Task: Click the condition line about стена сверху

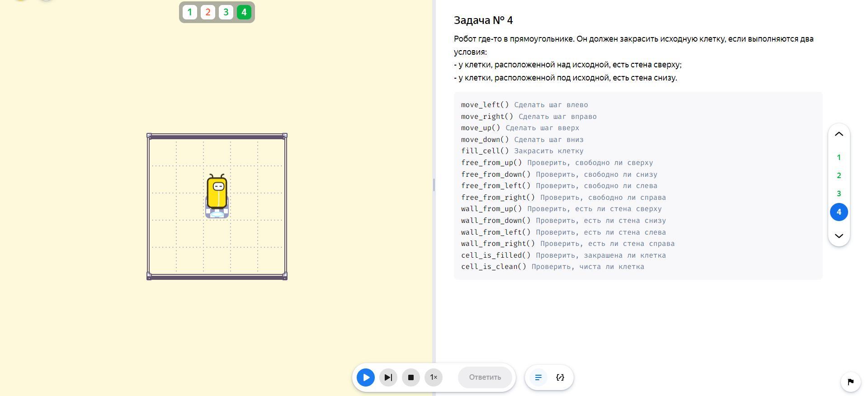Action: (568, 65)
